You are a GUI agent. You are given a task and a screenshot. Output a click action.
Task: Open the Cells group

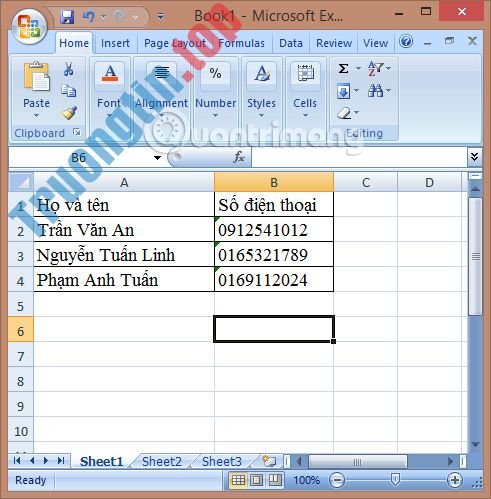[305, 91]
